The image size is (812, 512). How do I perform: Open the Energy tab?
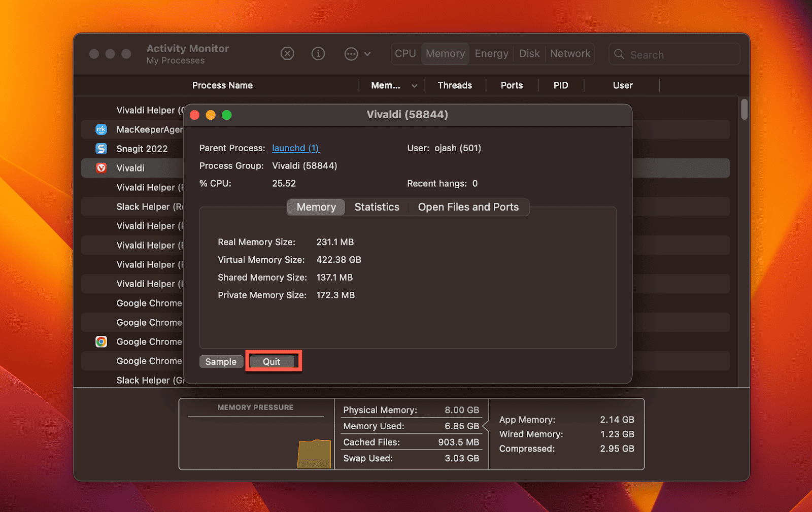pos(491,54)
